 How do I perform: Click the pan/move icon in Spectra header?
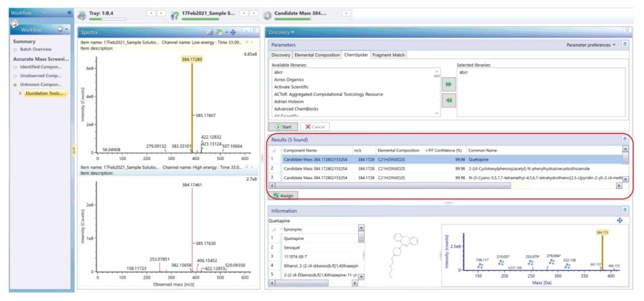coord(233,32)
